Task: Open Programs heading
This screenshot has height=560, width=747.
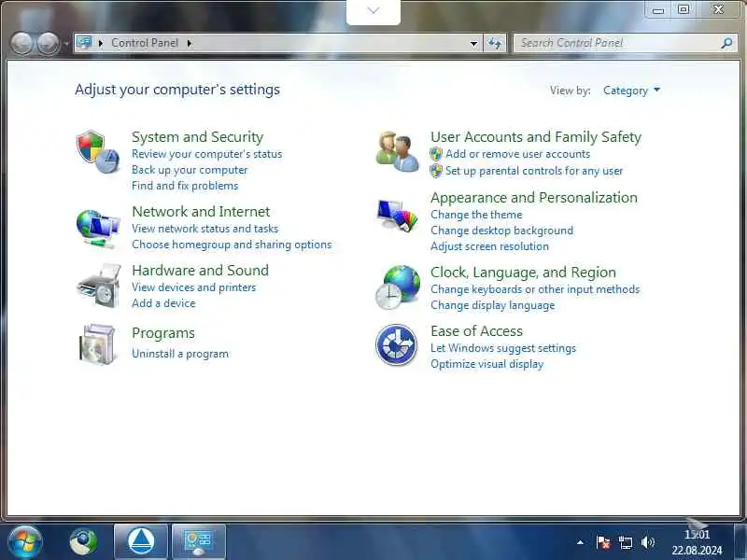Action: point(162,333)
